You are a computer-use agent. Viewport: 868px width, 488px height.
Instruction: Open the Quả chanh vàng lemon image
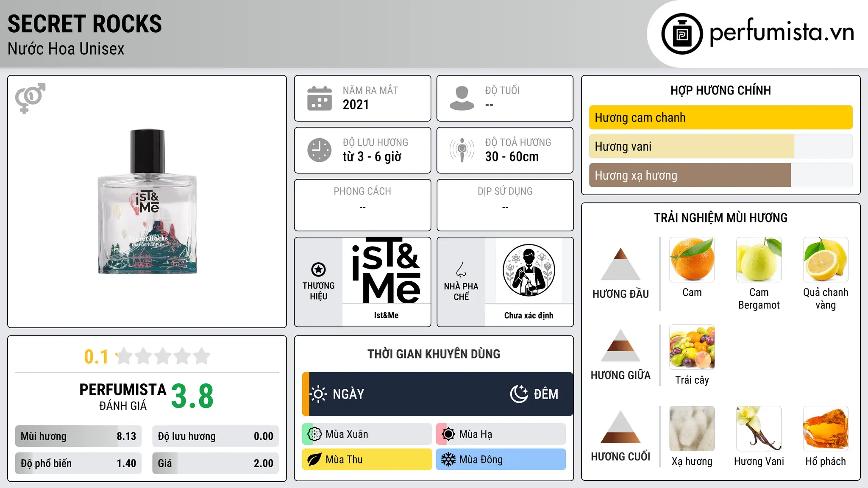pyautogui.click(x=826, y=260)
